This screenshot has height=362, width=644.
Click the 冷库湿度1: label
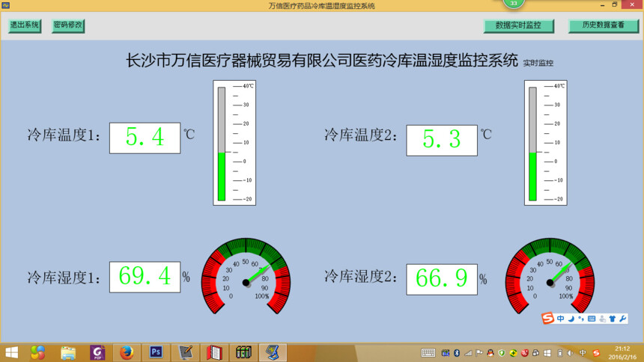click(64, 278)
